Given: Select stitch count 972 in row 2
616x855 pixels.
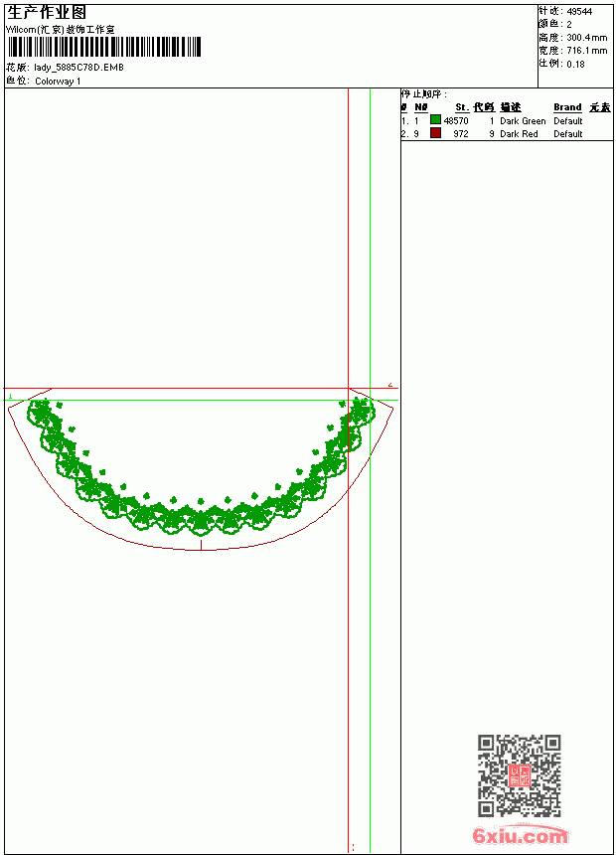Looking at the screenshot, I should tap(461, 134).
